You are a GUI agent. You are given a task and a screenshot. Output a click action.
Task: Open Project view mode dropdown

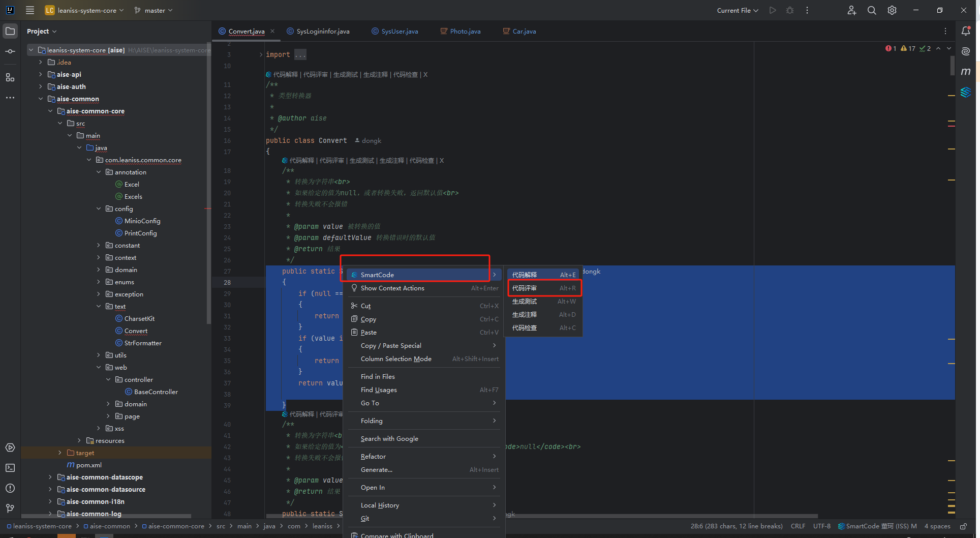[42, 31]
